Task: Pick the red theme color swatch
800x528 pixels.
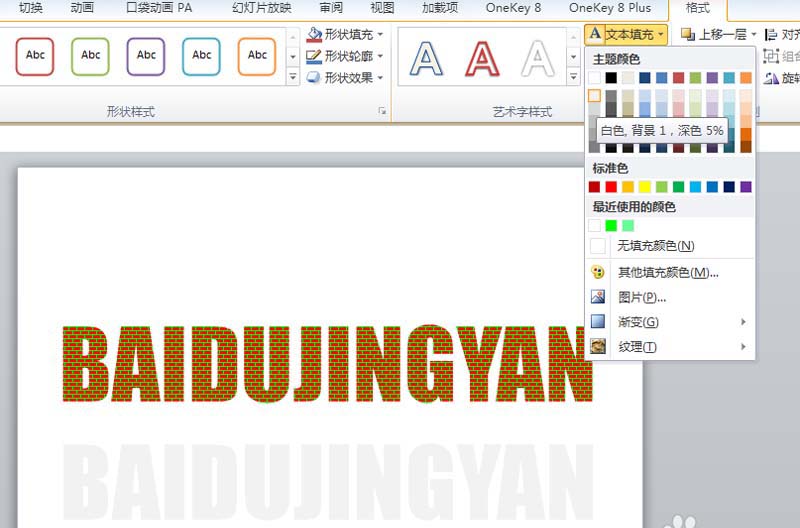Action: click(x=679, y=78)
